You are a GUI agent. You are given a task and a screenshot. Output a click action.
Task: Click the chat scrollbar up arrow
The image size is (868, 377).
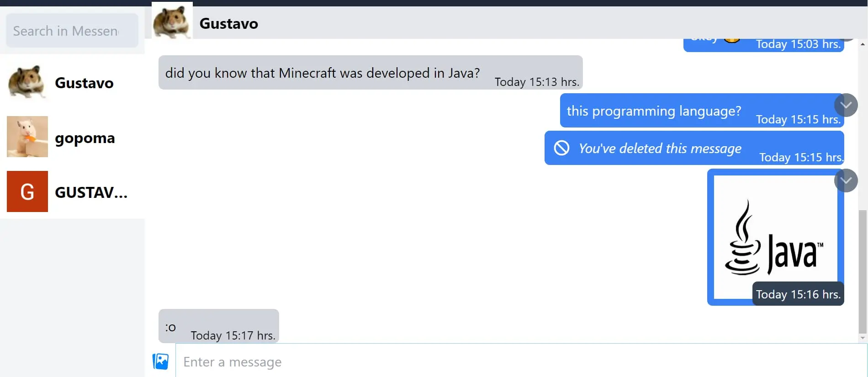[863, 44]
